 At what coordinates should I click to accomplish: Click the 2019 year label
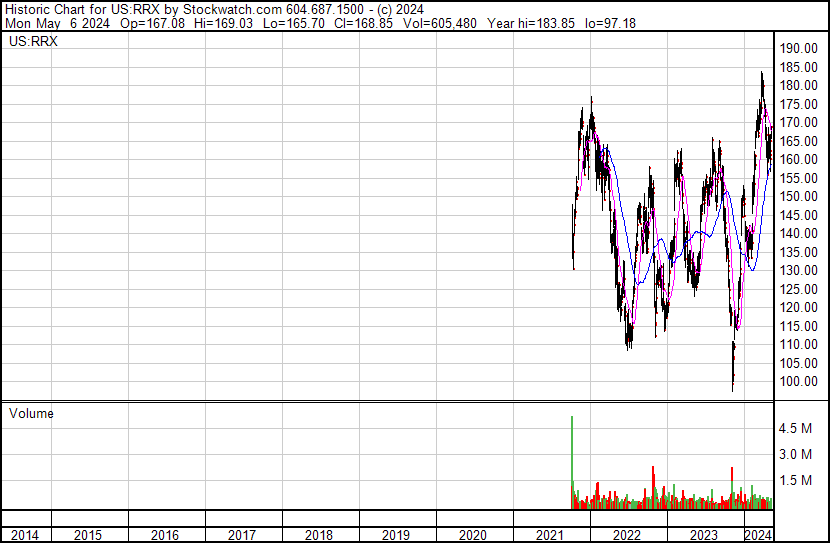(396, 535)
